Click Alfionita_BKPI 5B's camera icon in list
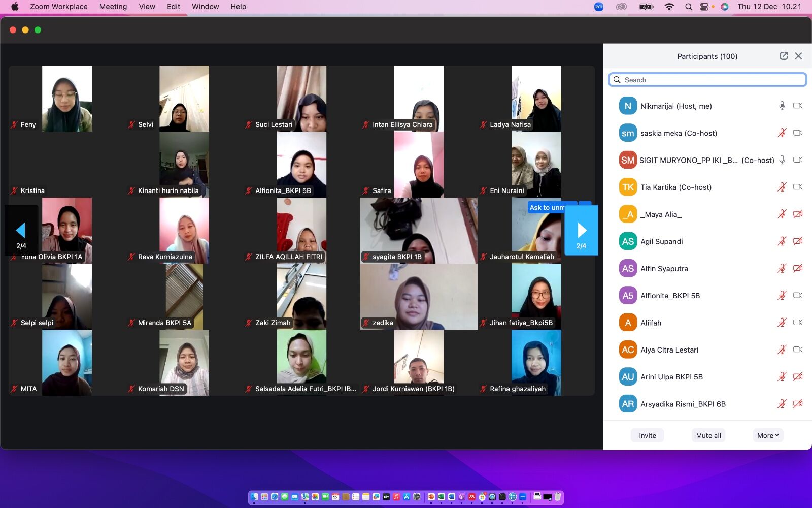 point(798,295)
